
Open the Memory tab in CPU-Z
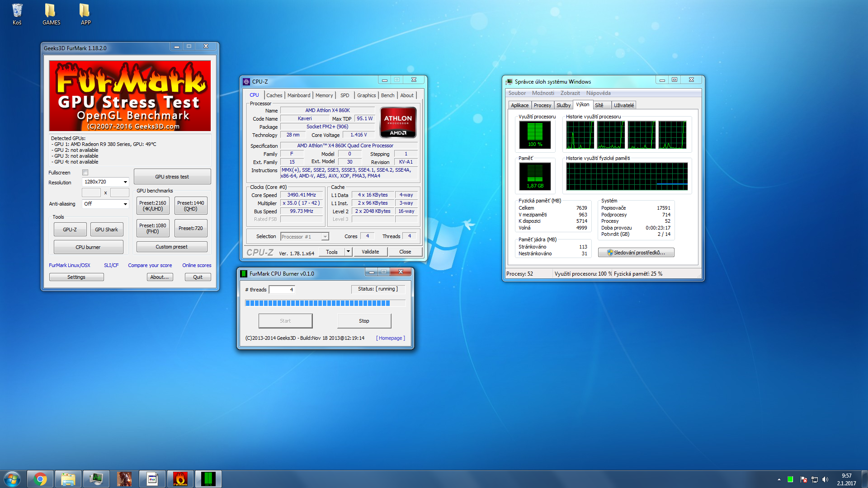click(x=324, y=95)
